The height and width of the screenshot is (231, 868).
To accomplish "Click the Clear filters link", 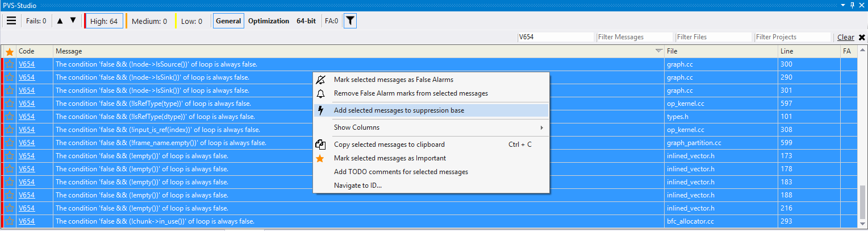I will pyautogui.click(x=845, y=38).
